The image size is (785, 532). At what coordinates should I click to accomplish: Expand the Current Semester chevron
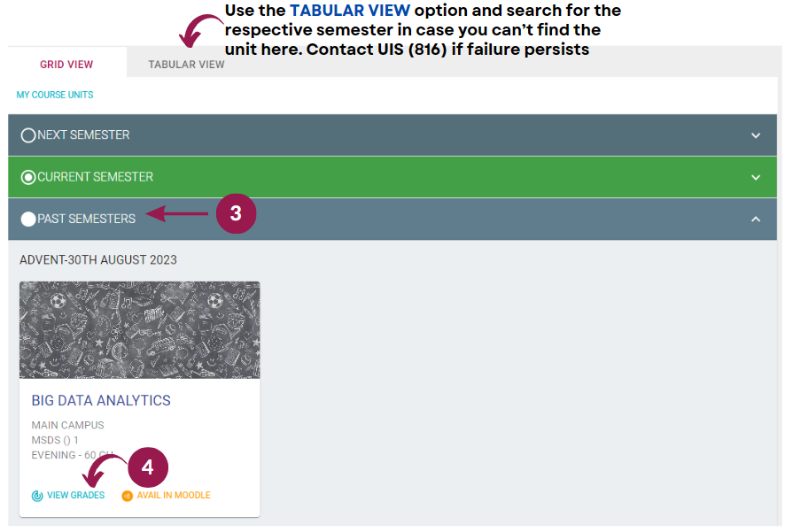pos(756,178)
